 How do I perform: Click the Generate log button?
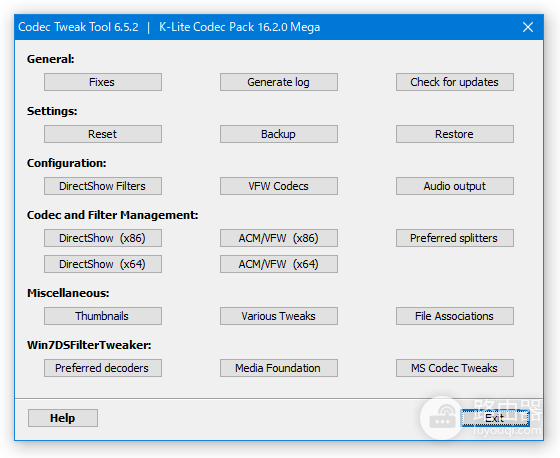click(279, 82)
